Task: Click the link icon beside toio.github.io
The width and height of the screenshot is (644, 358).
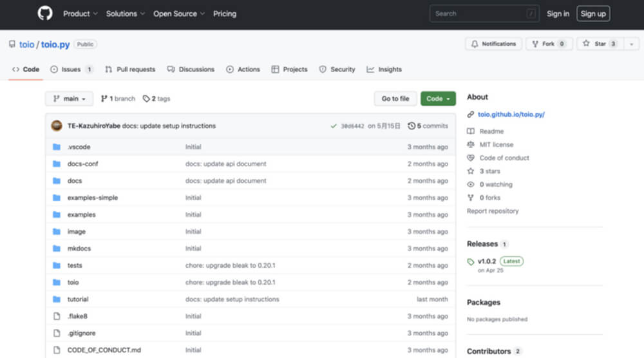Action: 471,115
